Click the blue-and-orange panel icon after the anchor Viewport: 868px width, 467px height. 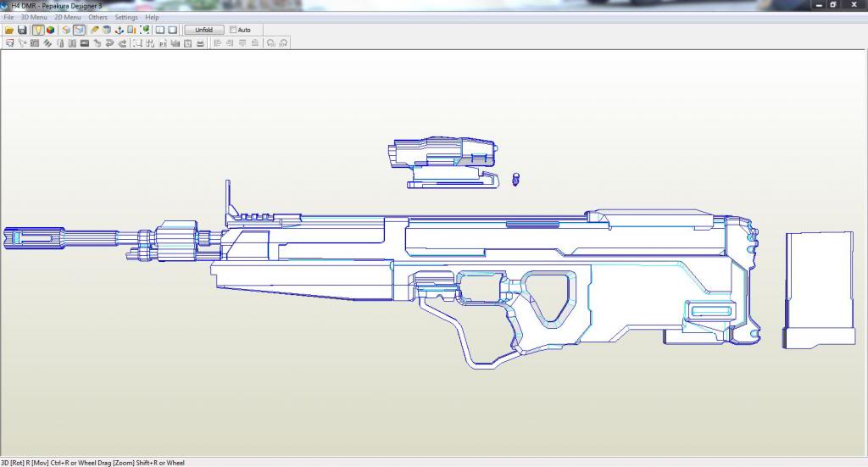131,30
